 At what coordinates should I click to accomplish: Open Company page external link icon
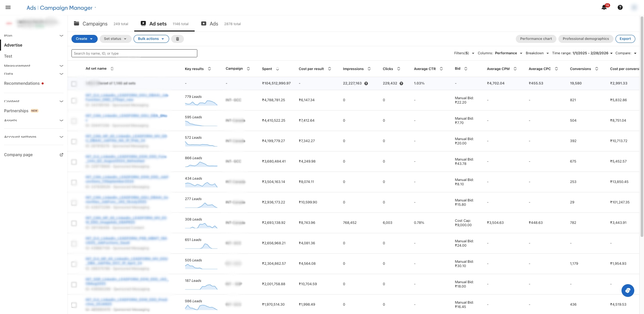tap(61, 155)
